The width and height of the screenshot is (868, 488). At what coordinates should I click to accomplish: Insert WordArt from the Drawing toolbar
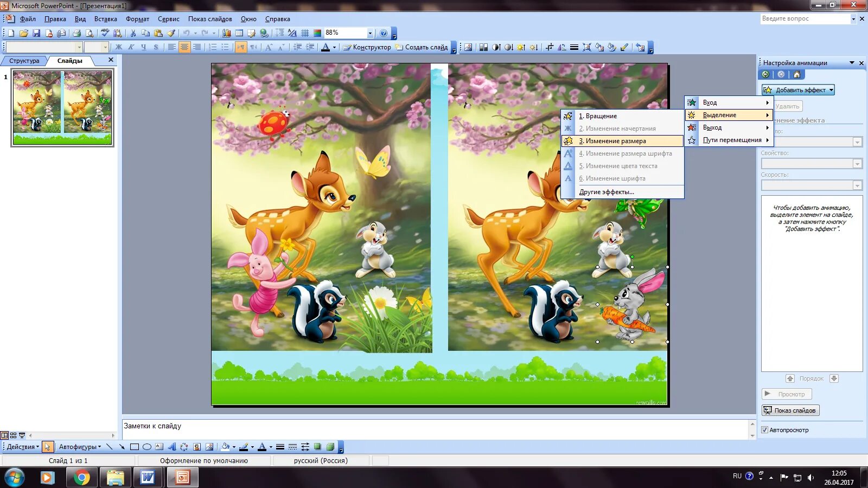tap(171, 447)
